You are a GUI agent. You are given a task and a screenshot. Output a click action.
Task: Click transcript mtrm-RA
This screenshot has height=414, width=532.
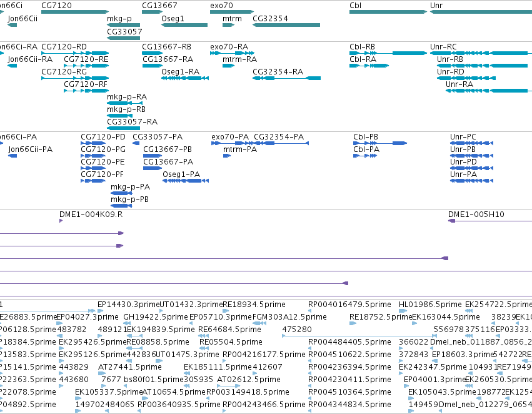click(228, 66)
